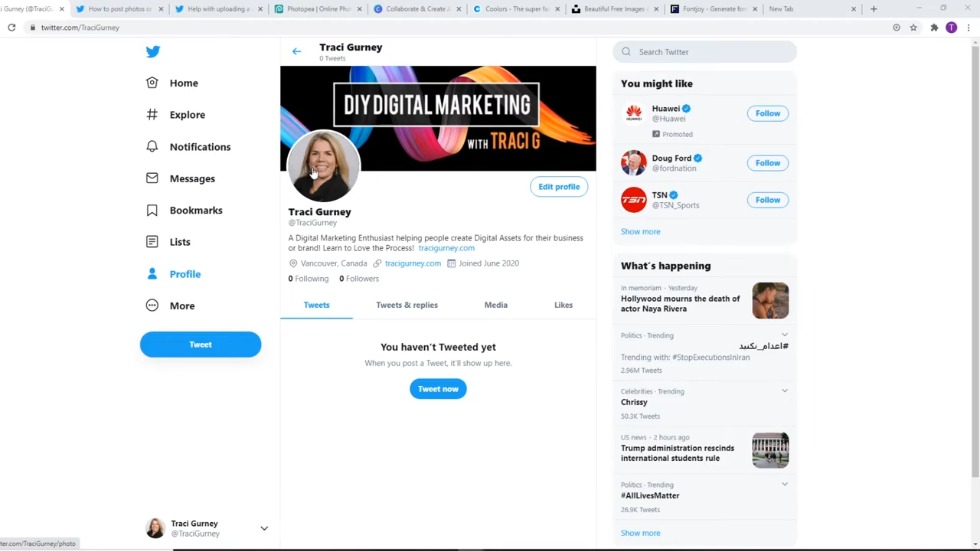Follow the TSN account
The image size is (980, 551).
(768, 200)
